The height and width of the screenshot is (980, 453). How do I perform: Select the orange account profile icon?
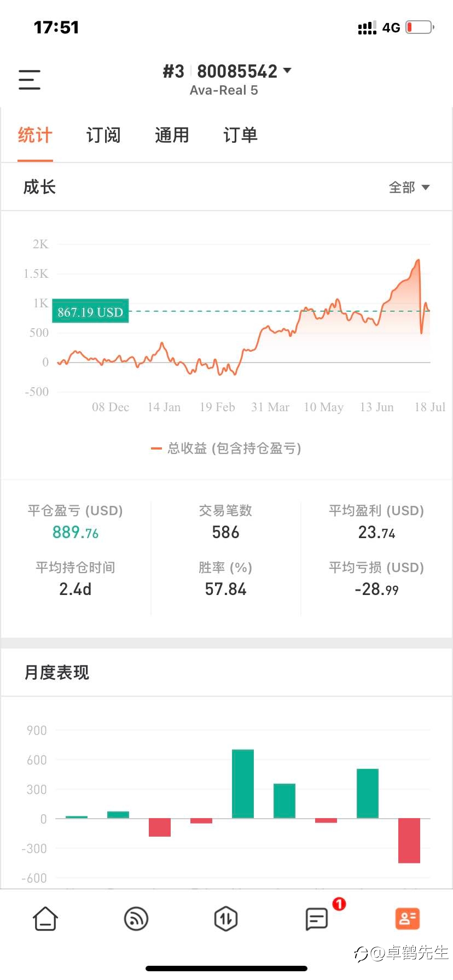click(x=407, y=919)
